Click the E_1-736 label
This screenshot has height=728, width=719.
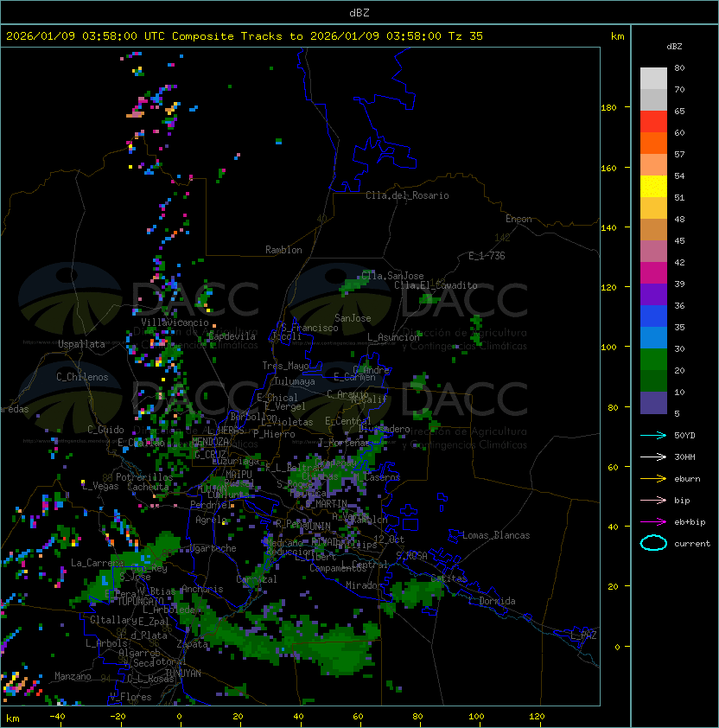[x=487, y=256]
